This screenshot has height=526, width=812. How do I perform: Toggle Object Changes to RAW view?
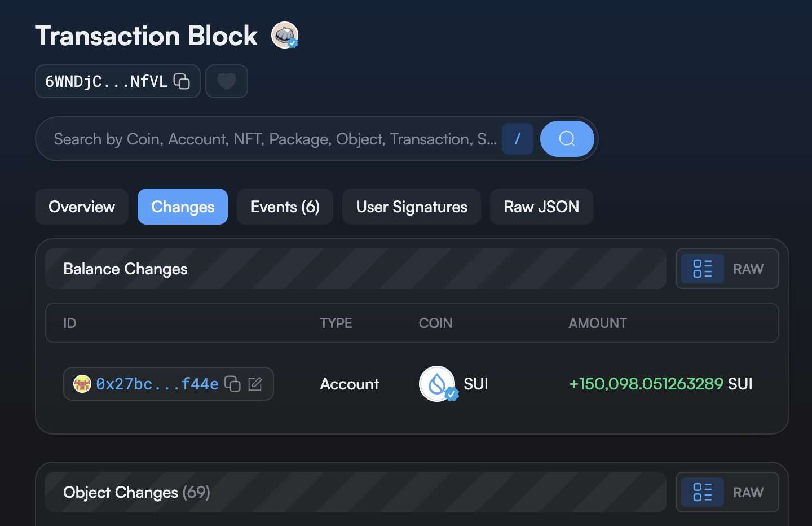(748, 492)
